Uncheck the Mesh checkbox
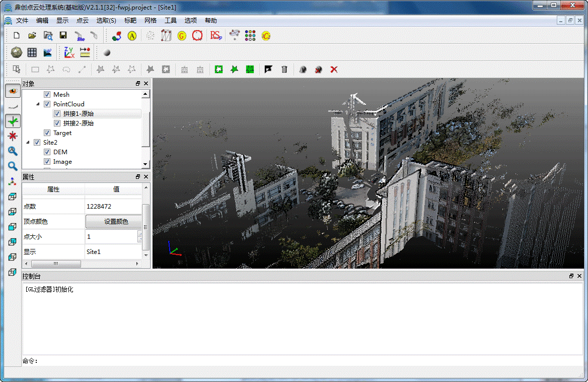Screen dimensions: 588x382 [x=47, y=95]
